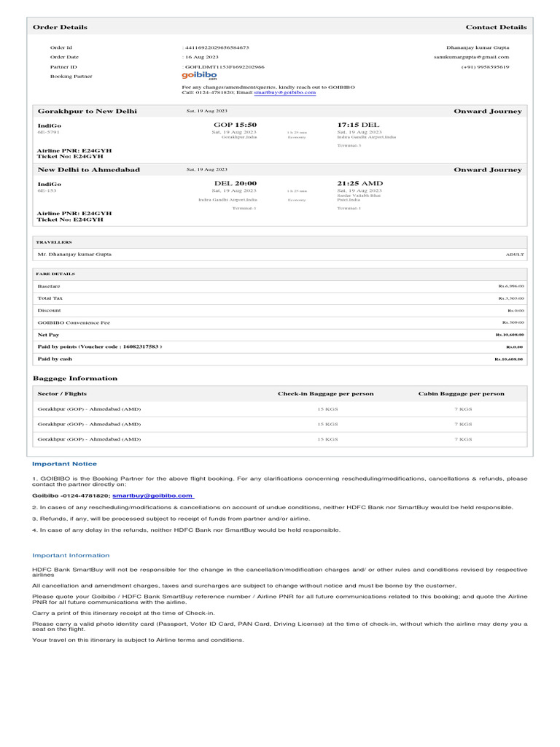Select the New Delhi to Ahmedabad heading
This screenshot has height=747, width=560.
click(x=88, y=169)
